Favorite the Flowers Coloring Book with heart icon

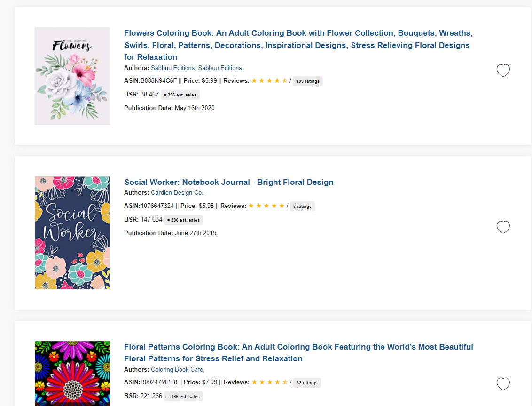tap(503, 70)
